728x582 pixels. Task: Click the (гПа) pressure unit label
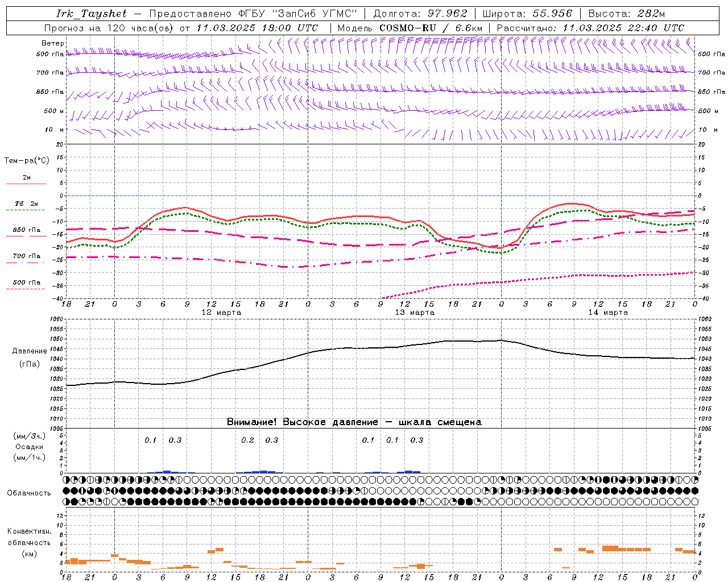[x=30, y=364]
